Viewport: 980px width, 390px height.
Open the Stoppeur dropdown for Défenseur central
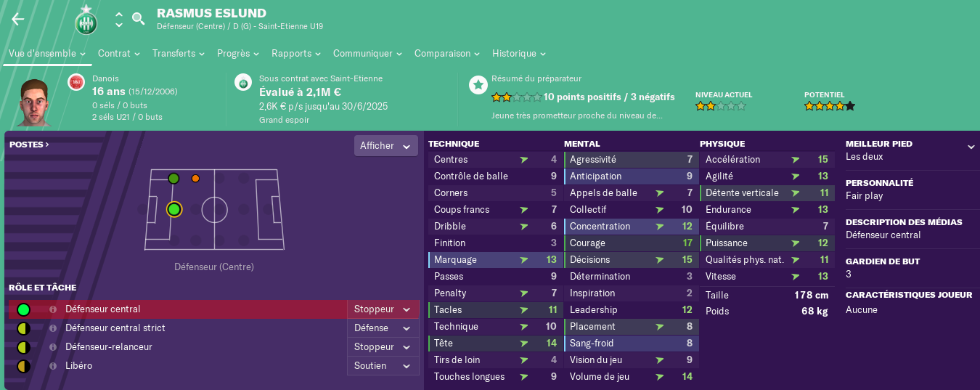point(383,309)
